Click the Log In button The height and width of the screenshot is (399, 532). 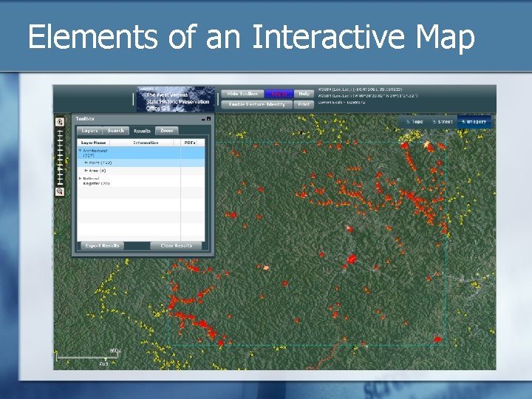[279, 94]
